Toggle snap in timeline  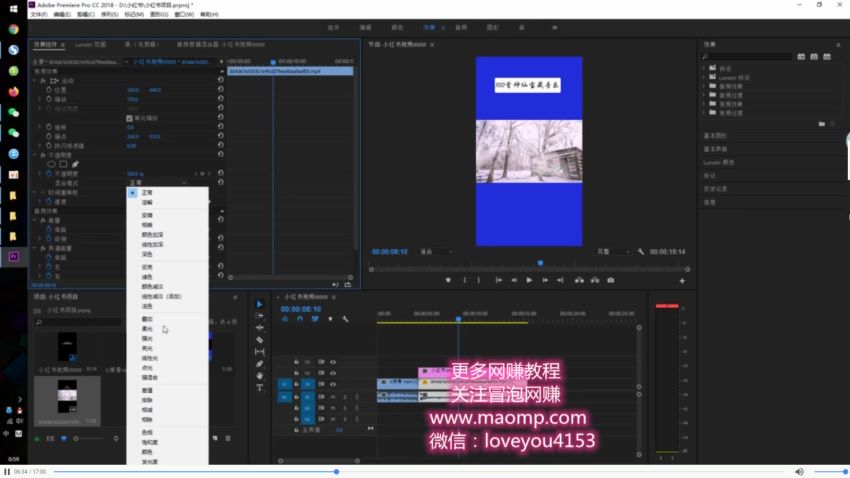300,319
